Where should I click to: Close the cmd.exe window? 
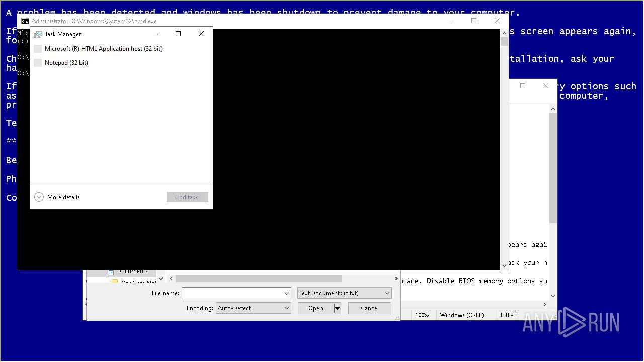(x=497, y=21)
